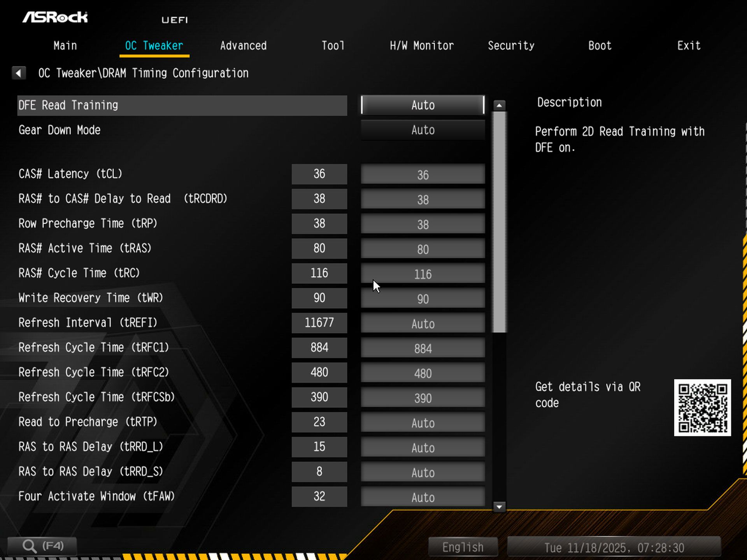Screen dimensions: 747x560
Task: Open the H/W Monitor tab
Action: (422, 45)
